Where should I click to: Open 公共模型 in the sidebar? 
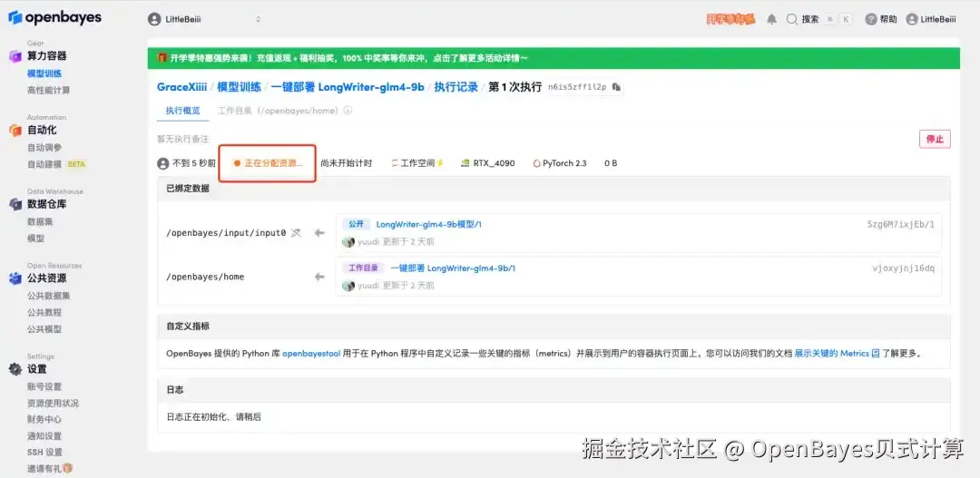(44, 328)
